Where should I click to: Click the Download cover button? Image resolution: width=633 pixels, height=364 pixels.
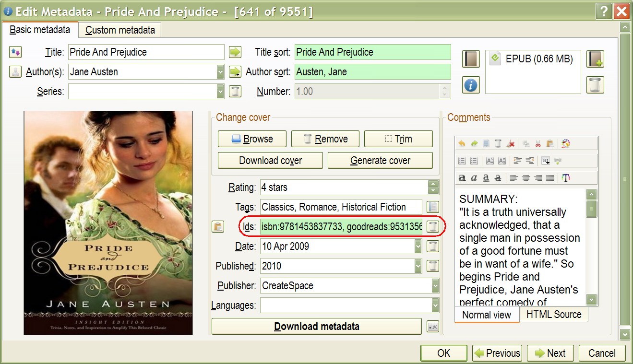pyautogui.click(x=271, y=161)
